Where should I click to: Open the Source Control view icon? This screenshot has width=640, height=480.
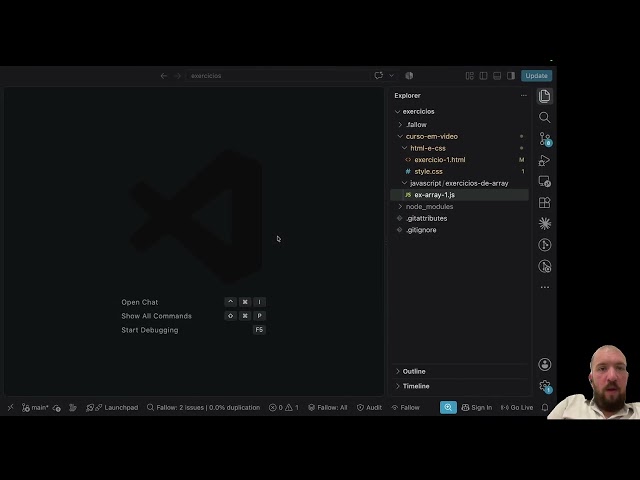coord(544,139)
